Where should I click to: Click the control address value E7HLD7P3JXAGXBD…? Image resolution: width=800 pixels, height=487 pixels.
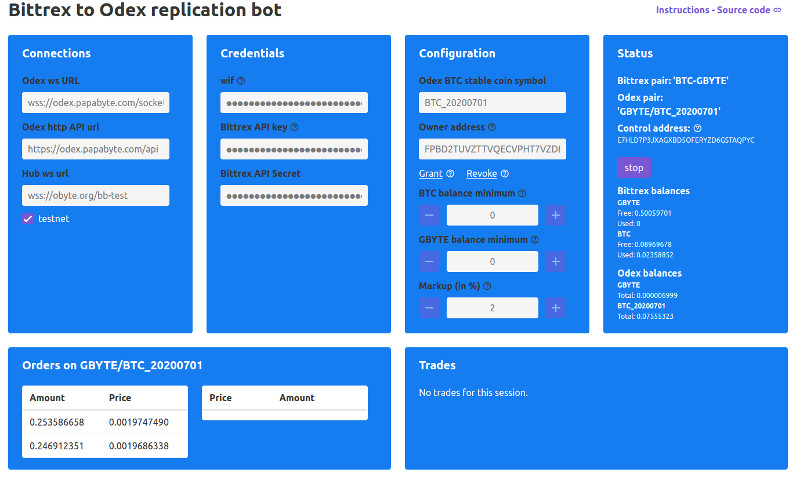(686, 140)
